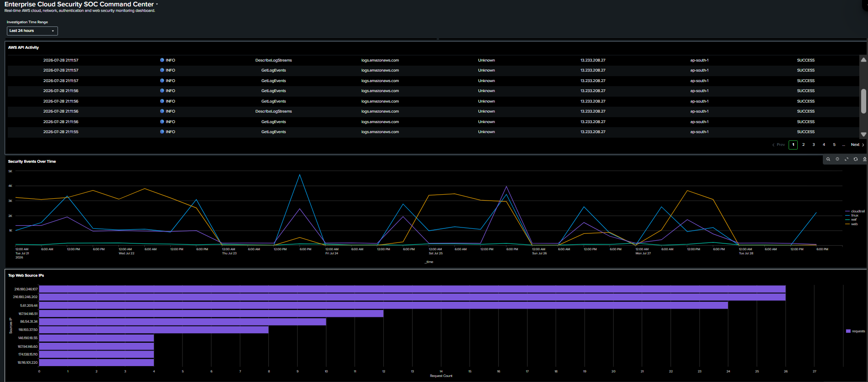Click the Request Count axis label
868x382 pixels.
pos(441,376)
